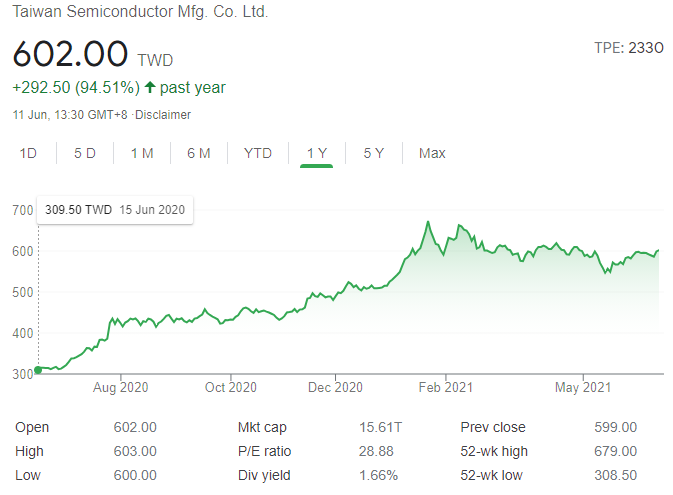Click the TPE: 2330 ticker label

[629, 48]
